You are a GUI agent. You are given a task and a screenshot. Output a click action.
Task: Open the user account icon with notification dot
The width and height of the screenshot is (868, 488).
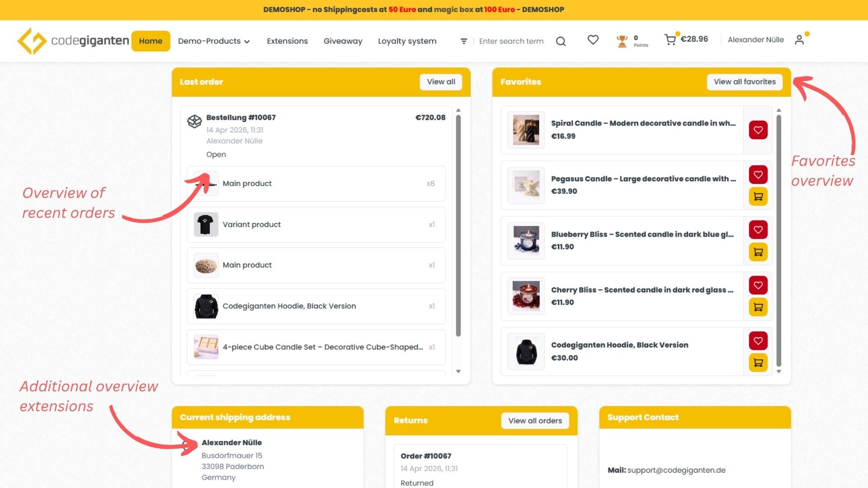click(x=800, y=40)
